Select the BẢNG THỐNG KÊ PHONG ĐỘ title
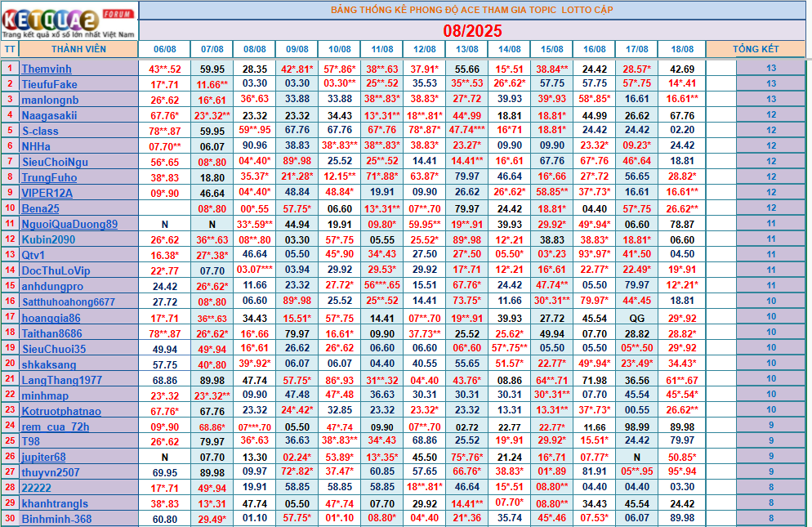Screen dimensions: 812x527 click(472, 10)
